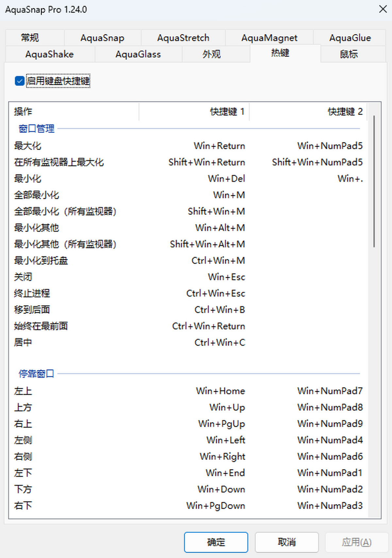Click the 取消 button
392x558 pixels.
click(287, 542)
